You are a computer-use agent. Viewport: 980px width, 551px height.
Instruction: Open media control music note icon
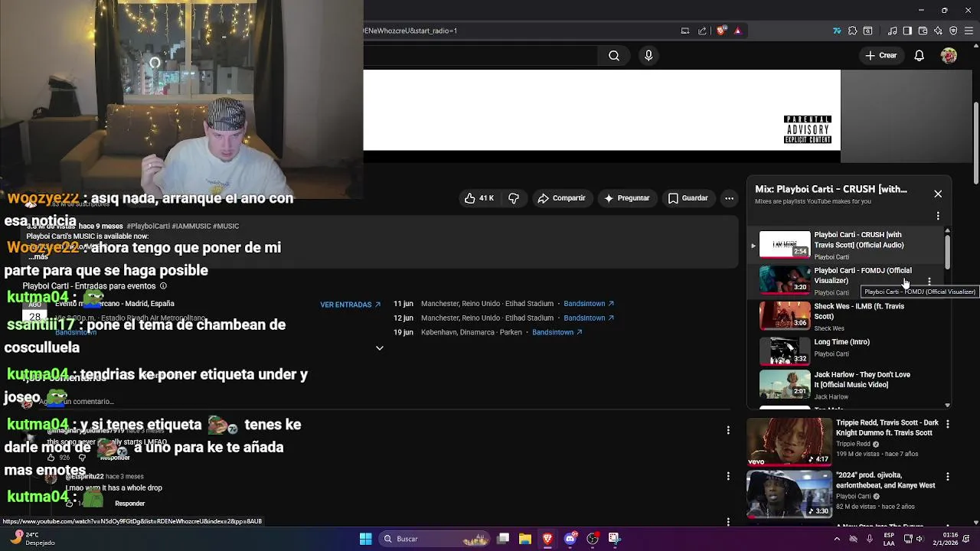point(892,31)
